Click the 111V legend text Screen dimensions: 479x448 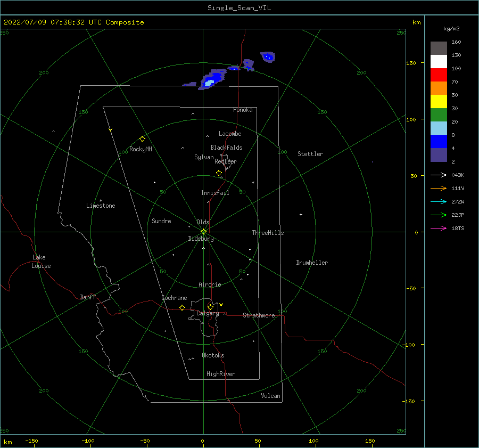(x=458, y=189)
